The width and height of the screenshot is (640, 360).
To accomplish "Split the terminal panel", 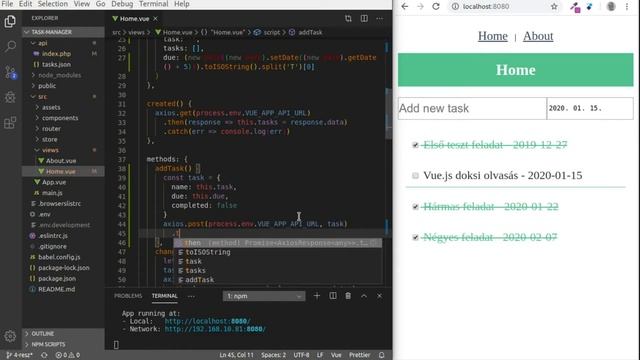I will coord(333,296).
